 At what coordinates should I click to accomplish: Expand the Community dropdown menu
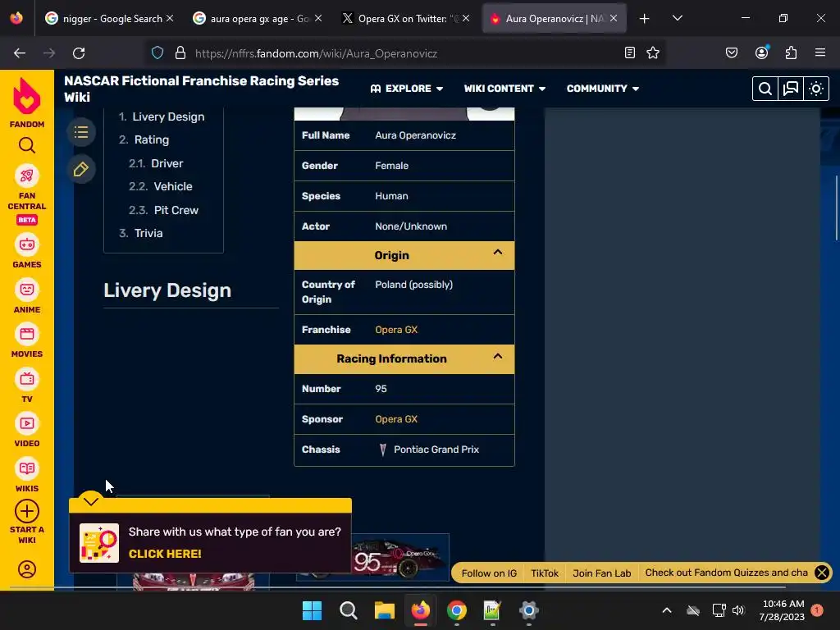(603, 89)
